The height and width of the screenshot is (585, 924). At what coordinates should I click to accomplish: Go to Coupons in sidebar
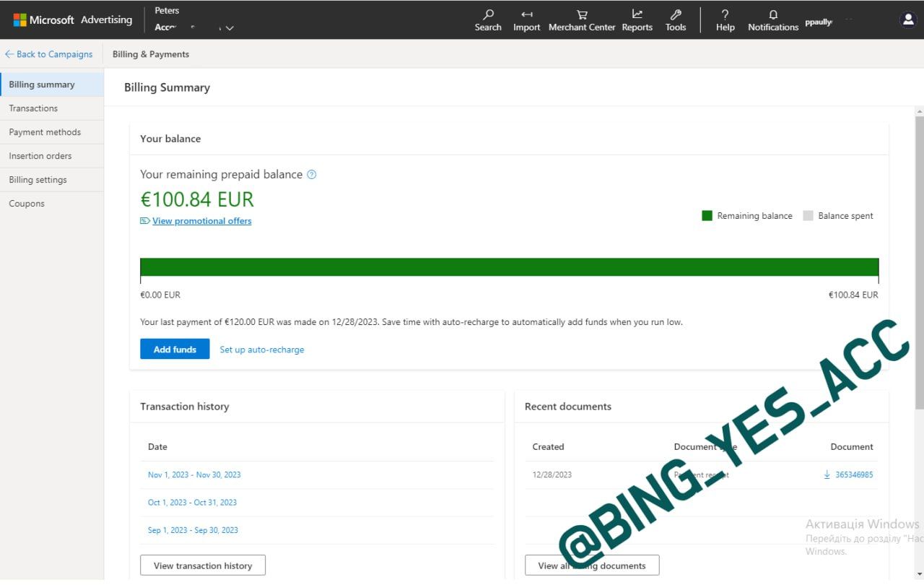[27, 204]
